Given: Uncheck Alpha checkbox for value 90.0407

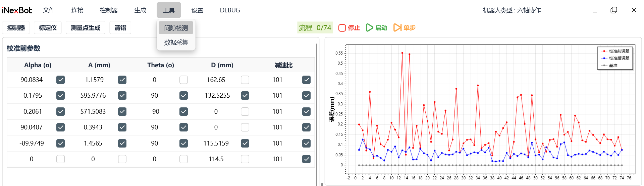Looking at the screenshot, I should (60, 127).
